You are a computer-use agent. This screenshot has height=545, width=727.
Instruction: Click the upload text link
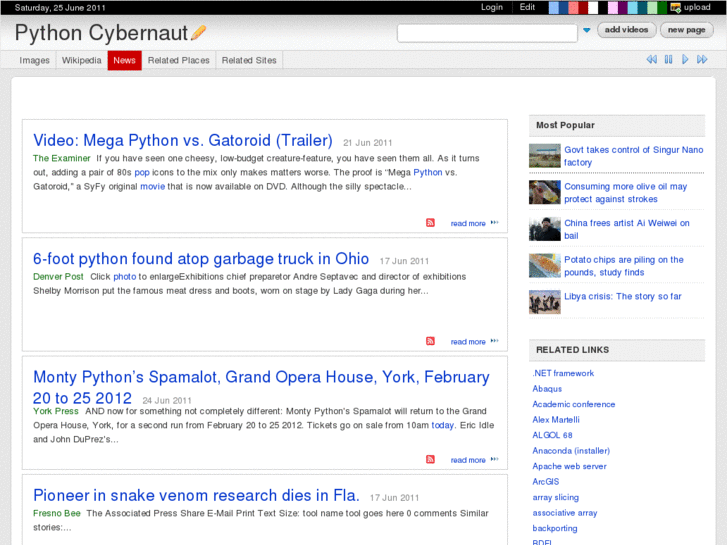[x=697, y=7]
